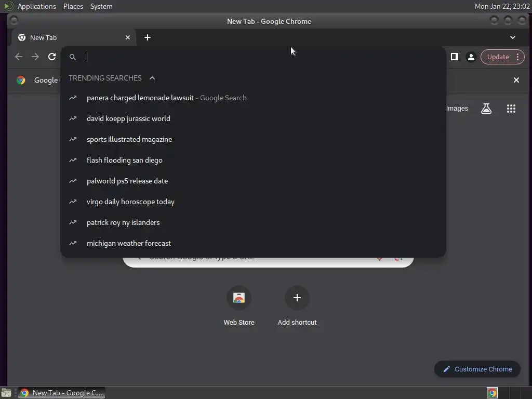Image resolution: width=532 pixels, height=399 pixels.
Task: Select suggestion david koepp jurassic world
Action: click(253, 118)
